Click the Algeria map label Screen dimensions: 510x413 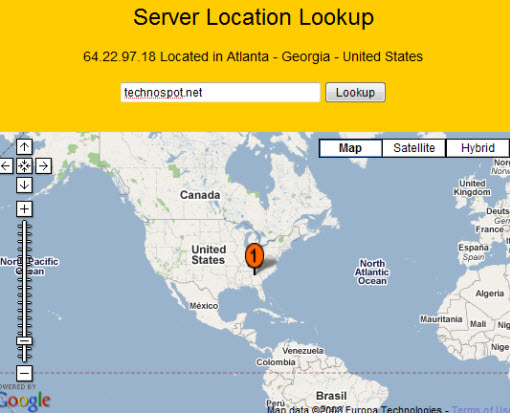click(490, 293)
